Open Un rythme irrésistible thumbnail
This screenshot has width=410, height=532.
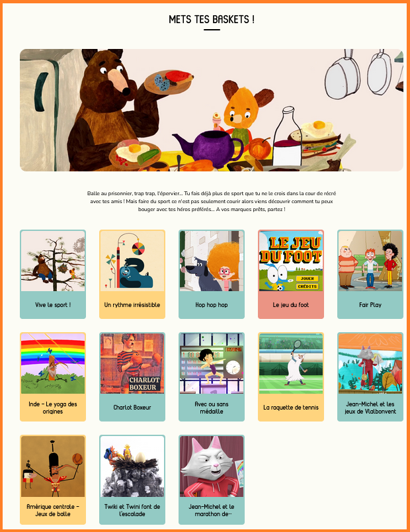(132, 261)
